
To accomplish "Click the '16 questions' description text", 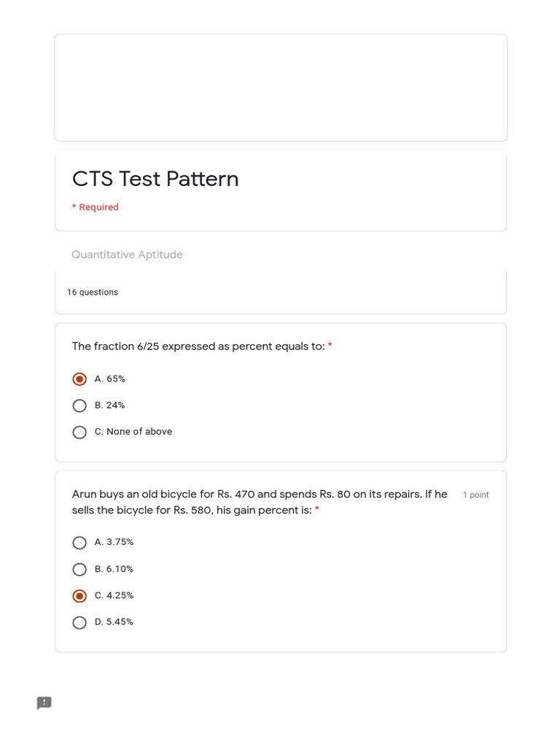I will pyautogui.click(x=93, y=293).
